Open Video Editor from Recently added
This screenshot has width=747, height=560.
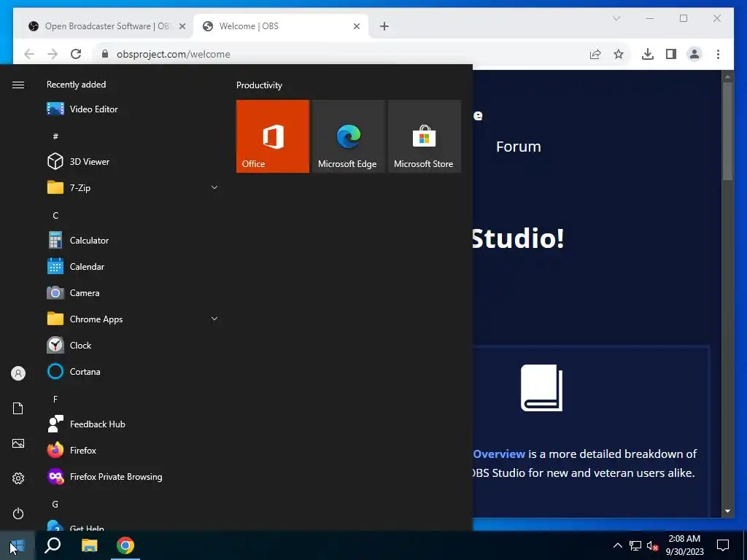(132, 109)
